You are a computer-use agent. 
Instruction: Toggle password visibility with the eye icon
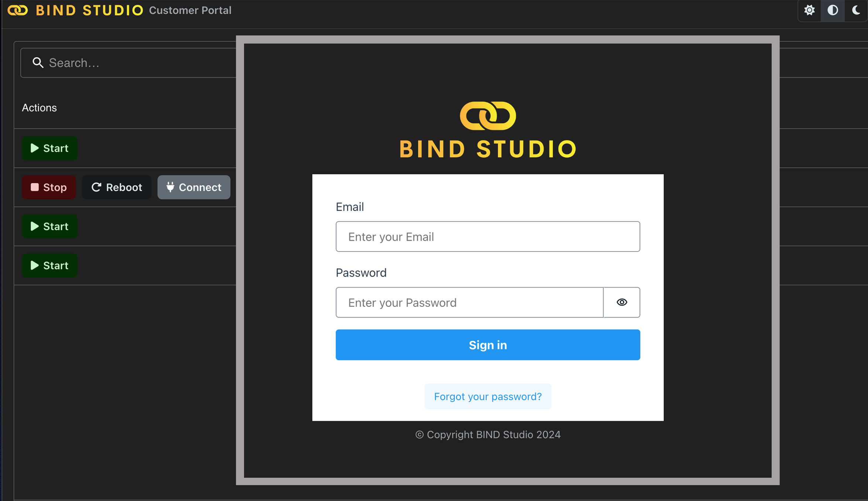pyautogui.click(x=622, y=302)
